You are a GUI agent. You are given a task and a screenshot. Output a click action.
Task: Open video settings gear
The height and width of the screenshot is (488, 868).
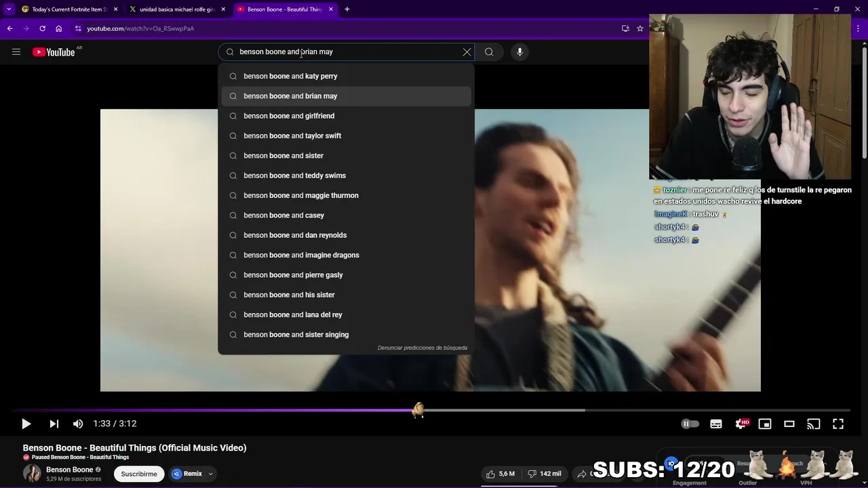click(742, 424)
